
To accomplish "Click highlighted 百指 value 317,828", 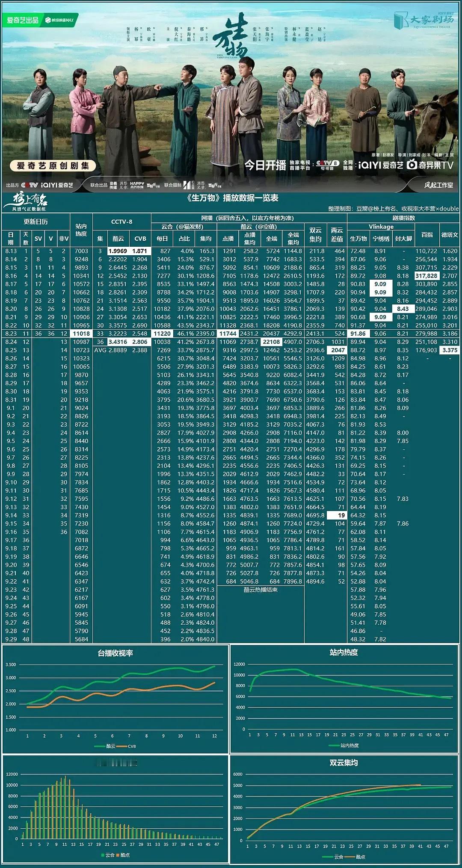I will [426, 276].
